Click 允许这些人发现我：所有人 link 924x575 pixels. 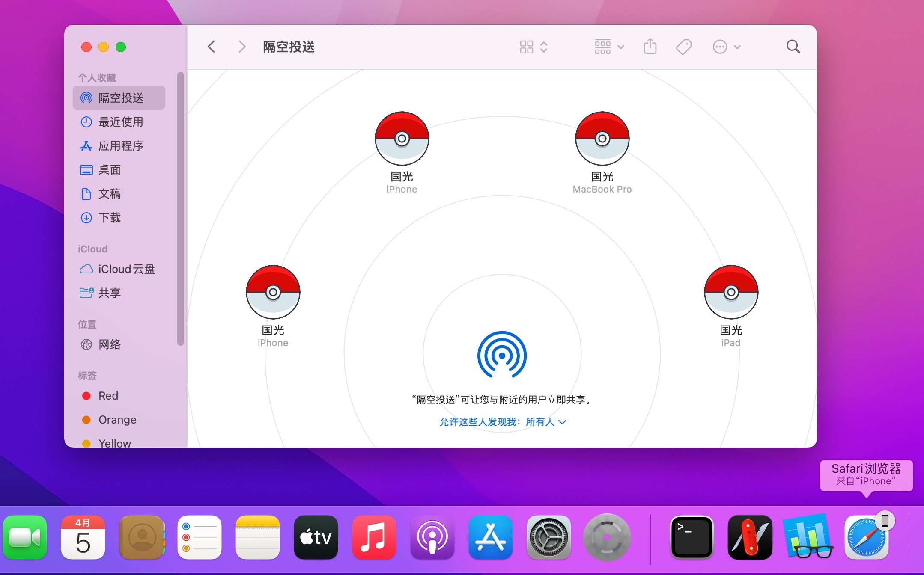pos(501,422)
